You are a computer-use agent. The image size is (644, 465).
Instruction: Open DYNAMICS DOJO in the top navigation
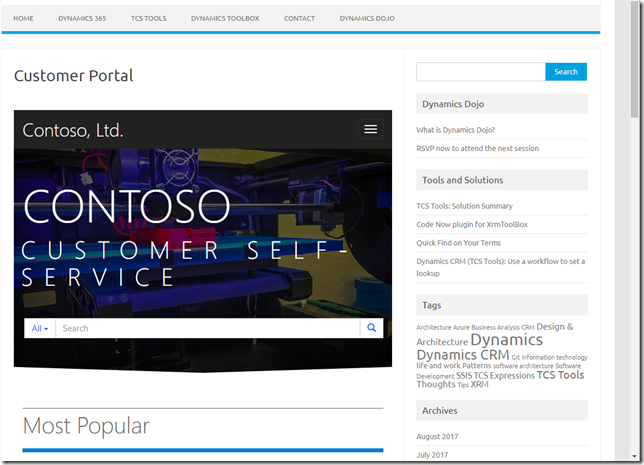tap(367, 18)
